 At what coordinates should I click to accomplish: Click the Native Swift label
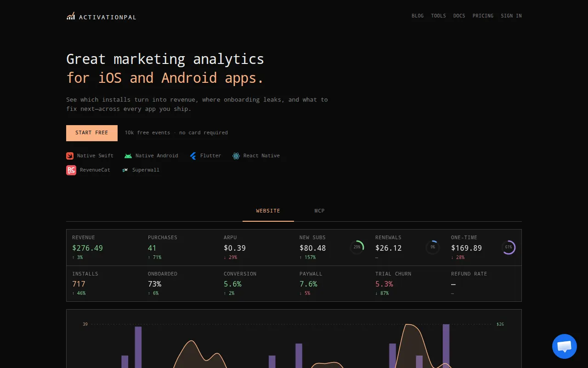coord(95,156)
